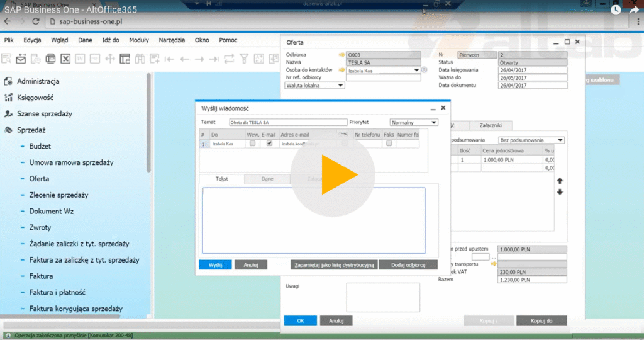This screenshot has height=340, width=644.
Task: Open Dokument Wz in the sidebar
Action: click(52, 212)
